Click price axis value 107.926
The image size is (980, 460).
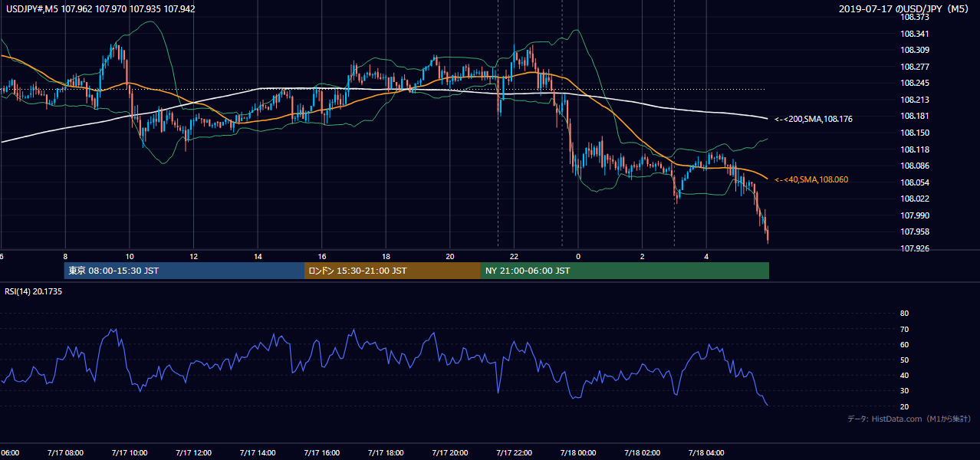click(x=915, y=248)
